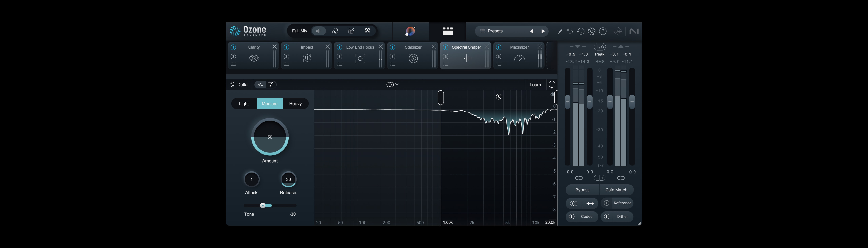Select the Full Mix waveform target icon
The height and width of the screenshot is (248, 868).
point(318,31)
